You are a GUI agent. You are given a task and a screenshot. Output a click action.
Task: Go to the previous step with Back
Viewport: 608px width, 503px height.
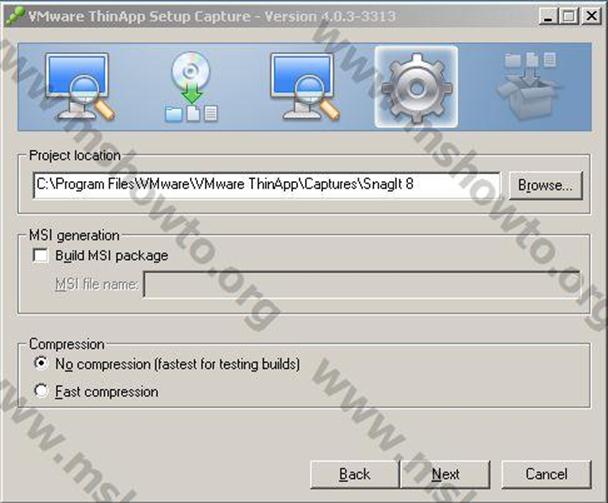354,474
